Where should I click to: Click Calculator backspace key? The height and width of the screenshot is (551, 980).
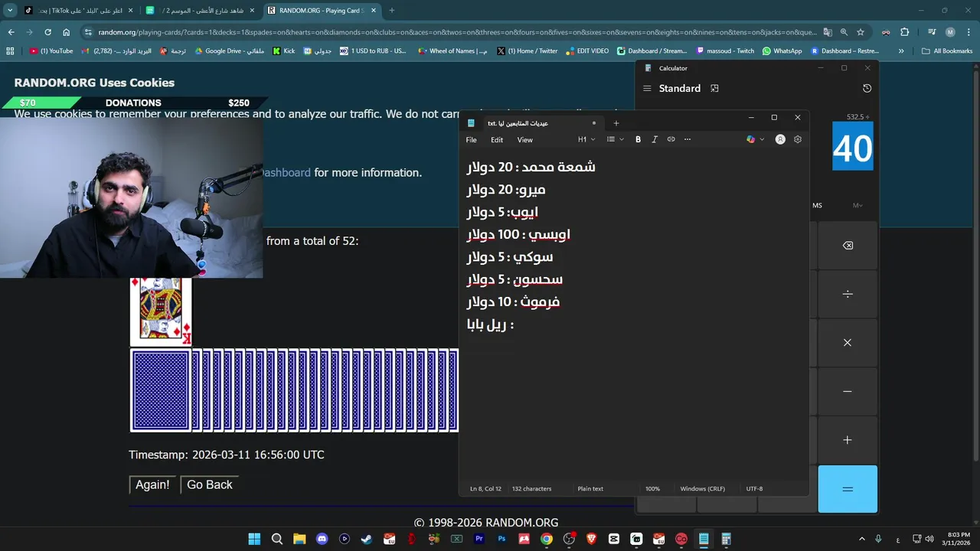[848, 246]
